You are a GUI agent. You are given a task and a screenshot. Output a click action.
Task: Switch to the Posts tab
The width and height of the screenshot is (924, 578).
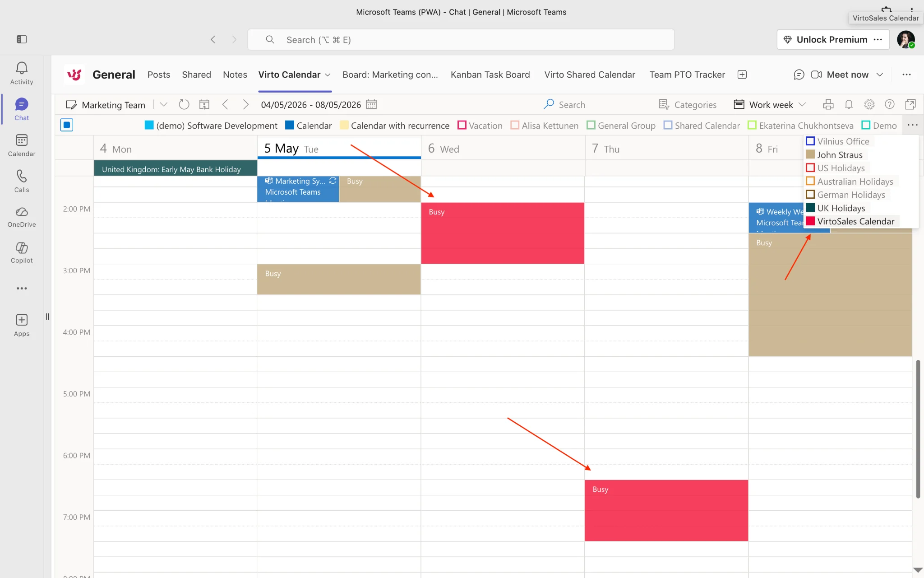pyautogui.click(x=159, y=75)
